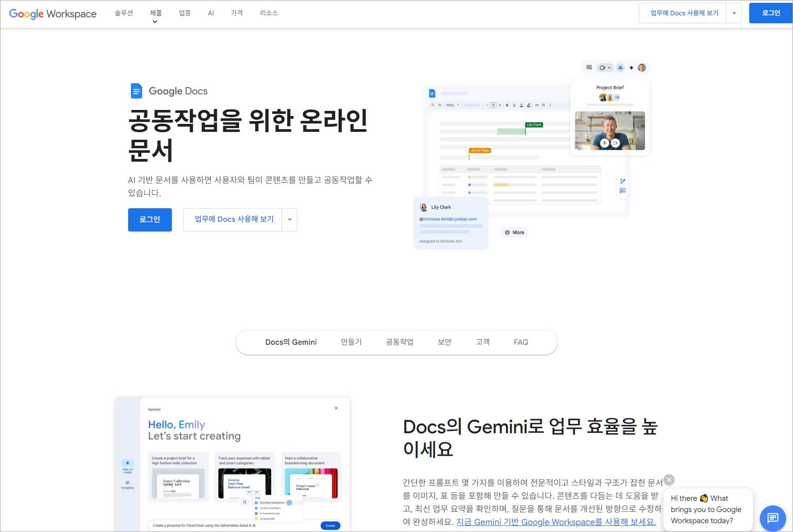Select the Google Docs logo icon
Image resolution: width=793 pixels, height=532 pixels.
136,91
